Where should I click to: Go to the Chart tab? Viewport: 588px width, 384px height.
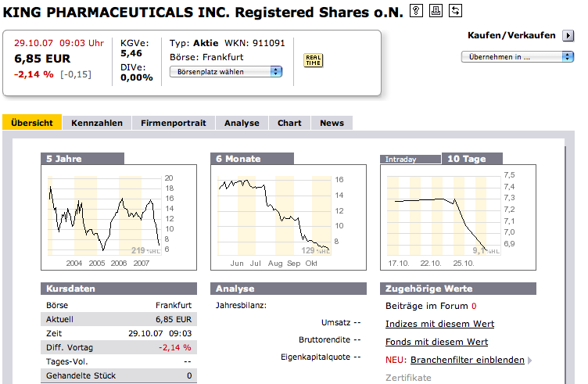click(x=289, y=123)
